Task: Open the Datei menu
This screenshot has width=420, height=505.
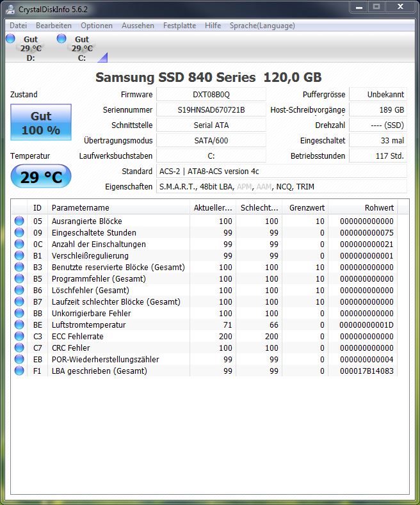Action: pos(18,26)
